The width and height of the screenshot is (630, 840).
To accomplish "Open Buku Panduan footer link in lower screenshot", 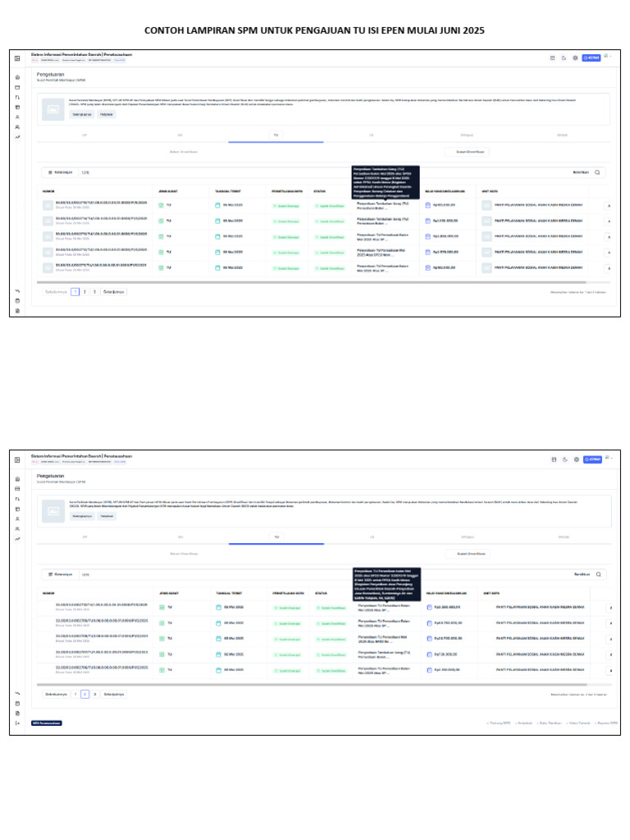I will click(x=550, y=724).
